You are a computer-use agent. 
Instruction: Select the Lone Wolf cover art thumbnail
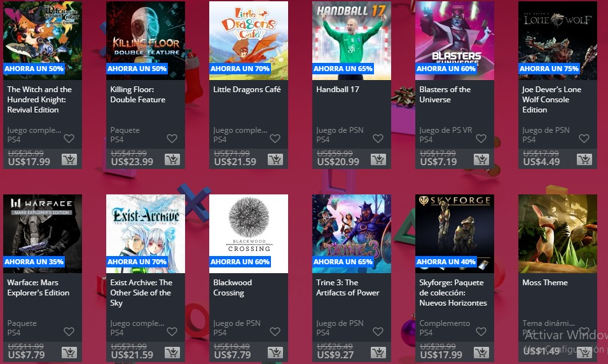coord(558,40)
